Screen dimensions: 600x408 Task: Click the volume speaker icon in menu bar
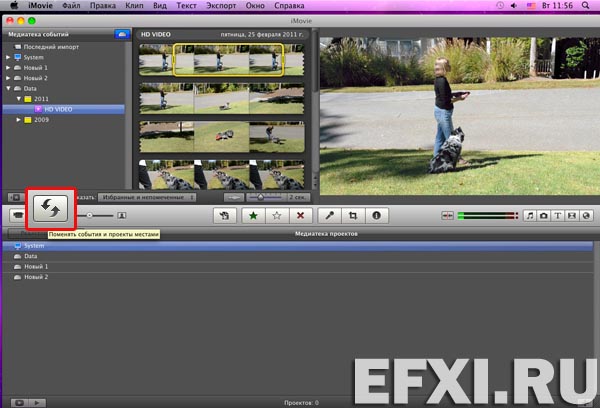(x=514, y=5)
